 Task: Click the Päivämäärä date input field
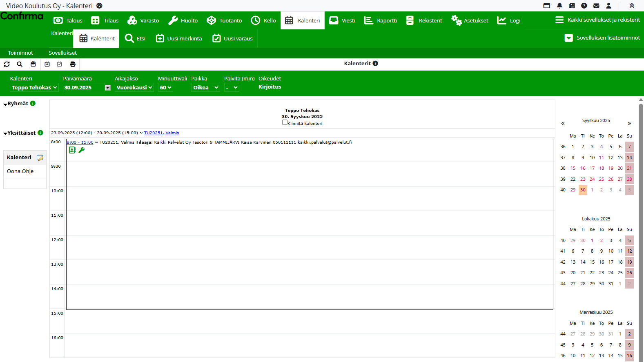pyautogui.click(x=83, y=88)
